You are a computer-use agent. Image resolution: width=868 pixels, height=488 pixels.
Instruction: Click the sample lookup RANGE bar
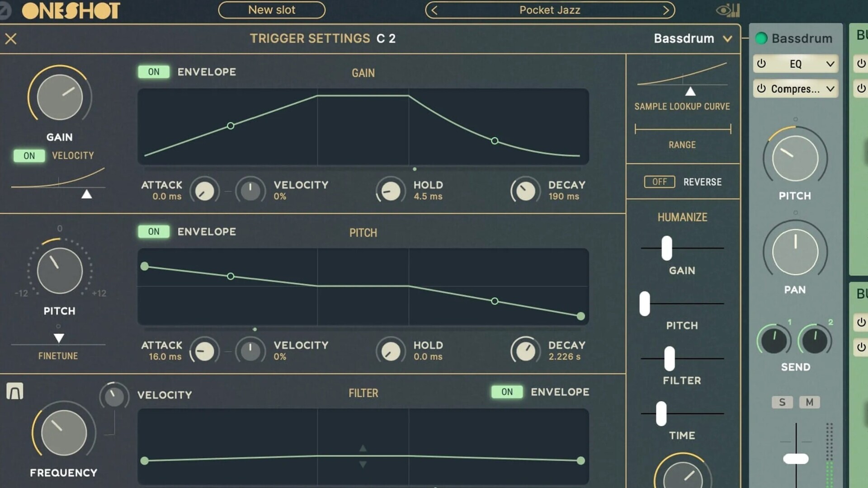(x=683, y=129)
